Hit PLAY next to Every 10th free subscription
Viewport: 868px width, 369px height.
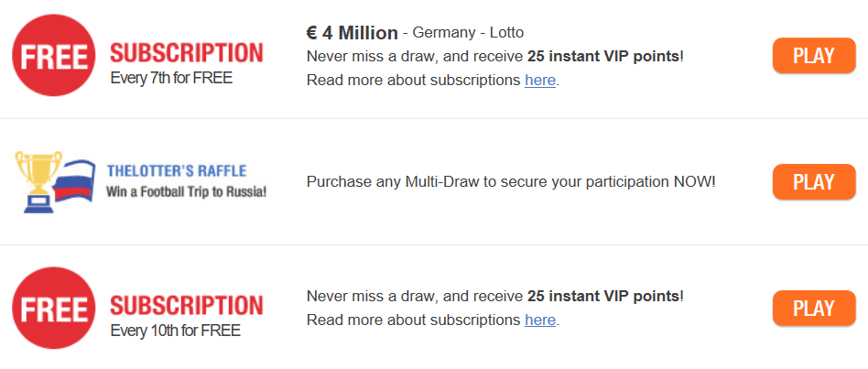(814, 308)
